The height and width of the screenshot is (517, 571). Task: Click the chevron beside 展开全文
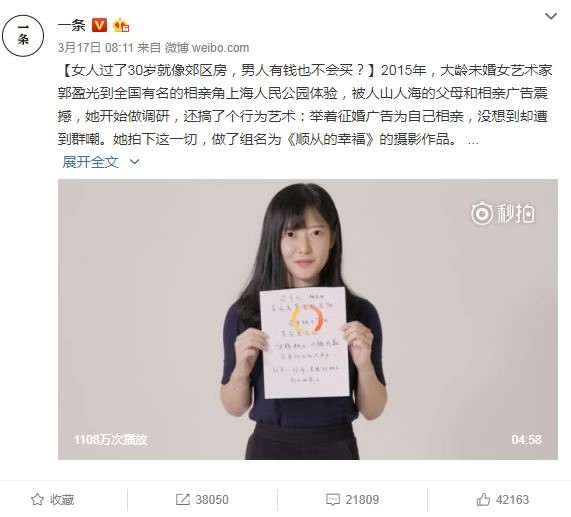134,162
